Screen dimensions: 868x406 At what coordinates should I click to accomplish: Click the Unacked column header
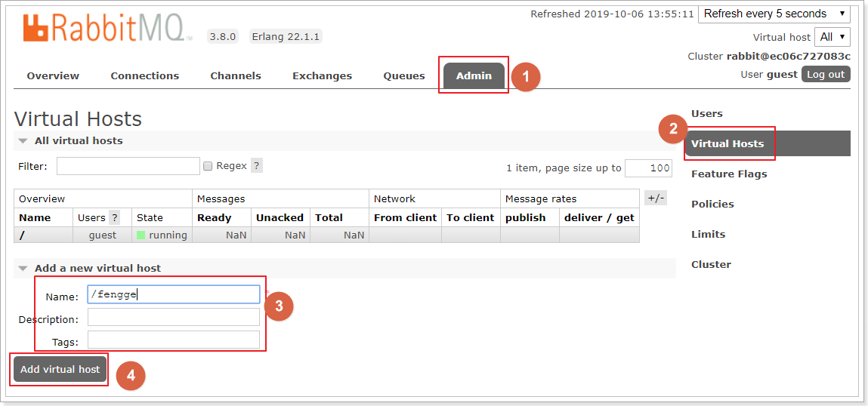(280, 217)
